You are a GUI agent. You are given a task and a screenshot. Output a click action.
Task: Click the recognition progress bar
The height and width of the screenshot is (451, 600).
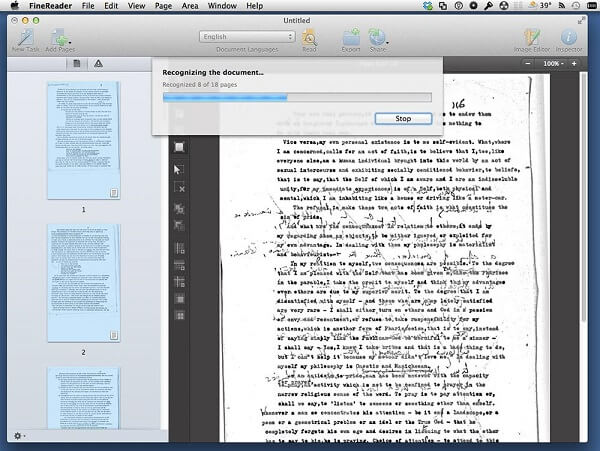click(x=297, y=98)
